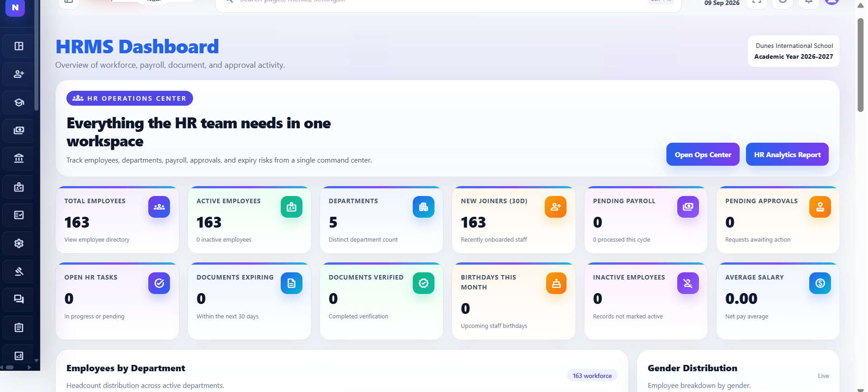Click the "Live" label beside Gender Distribution
The width and height of the screenshot is (868, 392).
click(x=823, y=376)
